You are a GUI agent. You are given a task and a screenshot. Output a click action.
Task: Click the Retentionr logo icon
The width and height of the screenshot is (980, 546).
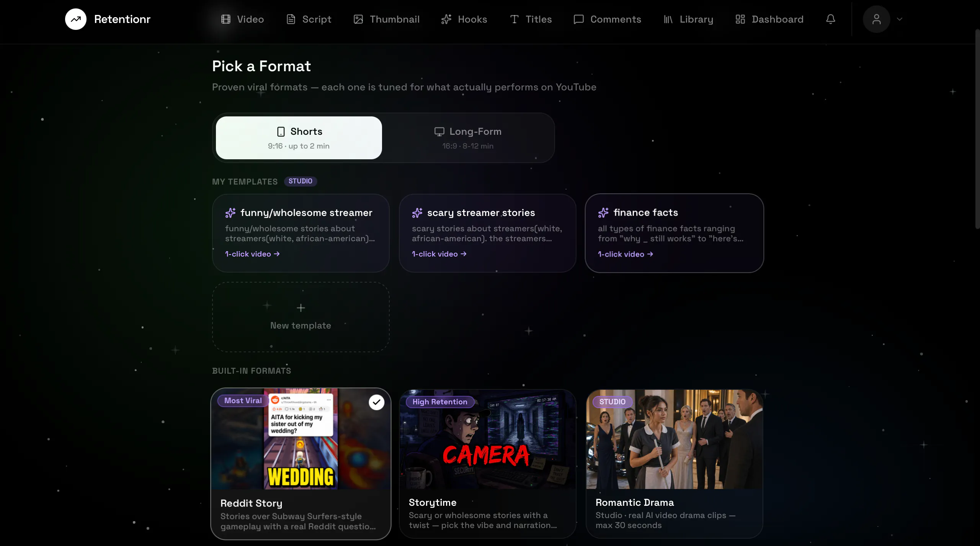(x=76, y=19)
